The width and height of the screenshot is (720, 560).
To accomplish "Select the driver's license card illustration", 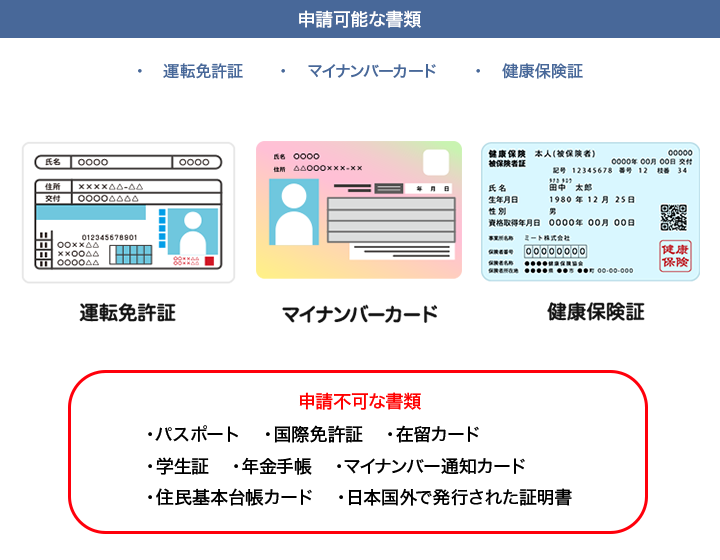I will [x=128, y=213].
